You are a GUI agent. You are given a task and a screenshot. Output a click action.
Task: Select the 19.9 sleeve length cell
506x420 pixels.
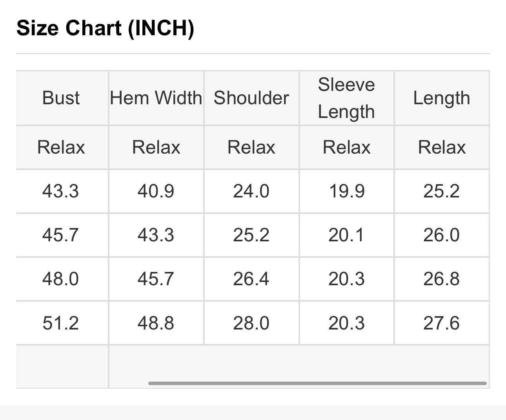(x=347, y=191)
